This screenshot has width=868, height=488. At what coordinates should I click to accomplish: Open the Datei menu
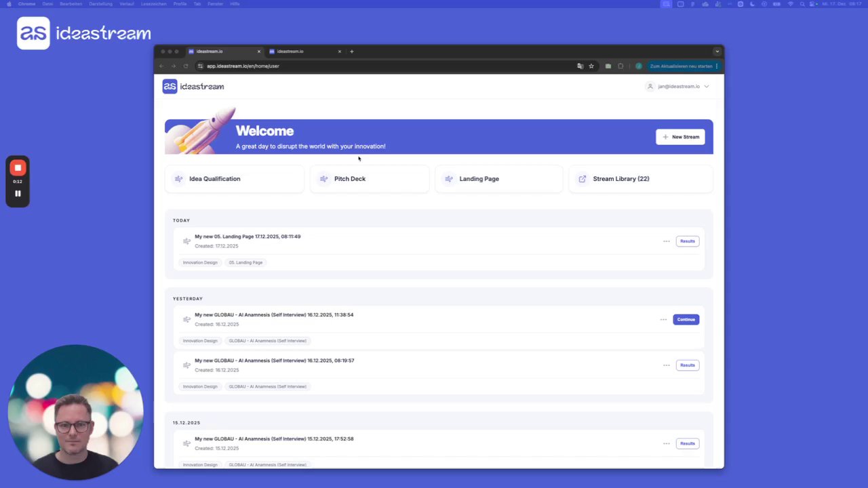(x=47, y=3)
